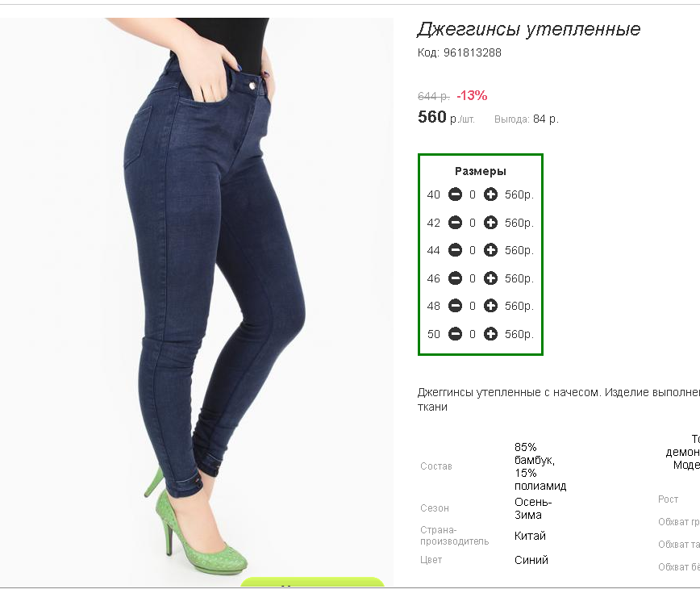
Task: Remove one item of size 48
Action: pos(455,306)
